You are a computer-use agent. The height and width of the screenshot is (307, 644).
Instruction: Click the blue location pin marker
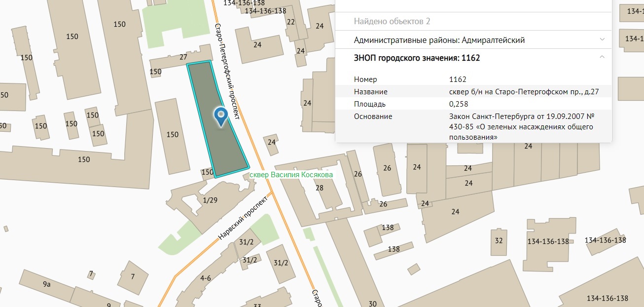[x=221, y=116]
